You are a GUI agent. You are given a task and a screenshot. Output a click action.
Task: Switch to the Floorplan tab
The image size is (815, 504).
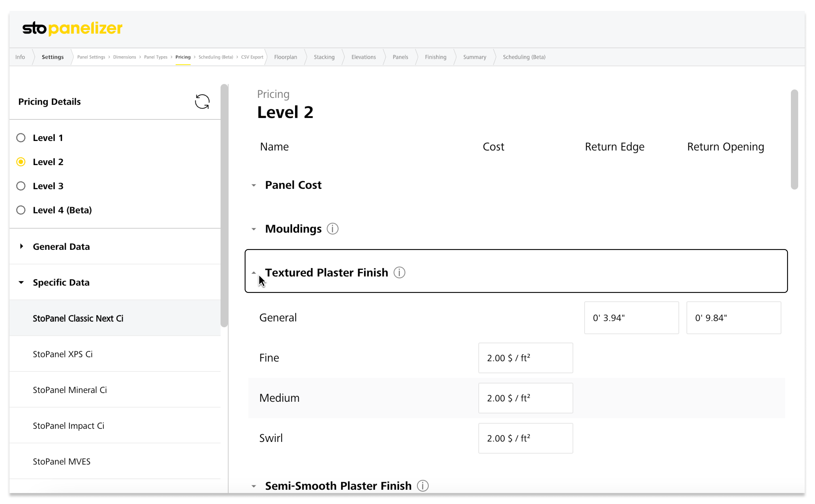click(x=286, y=57)
